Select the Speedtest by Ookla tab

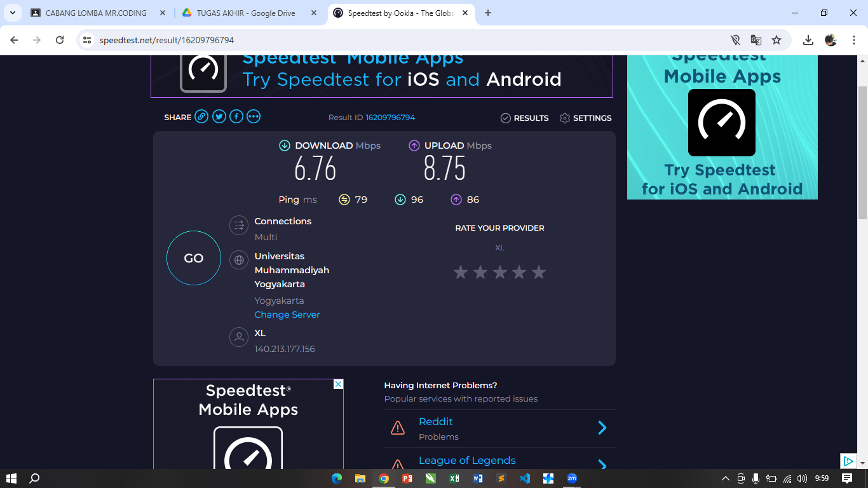[x=401, y=13]
